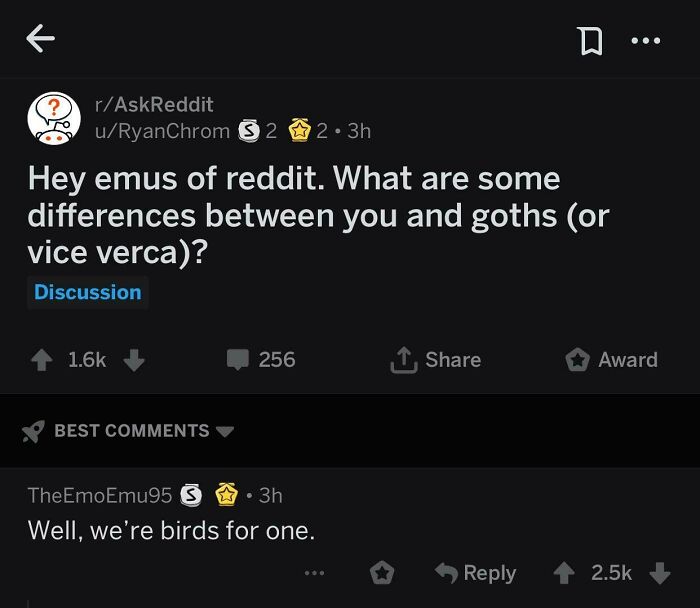This screenshot has width=700, height=608.
Task: Go back using the arrow icon
Action: pyautogui.click(x=40, y=38)
